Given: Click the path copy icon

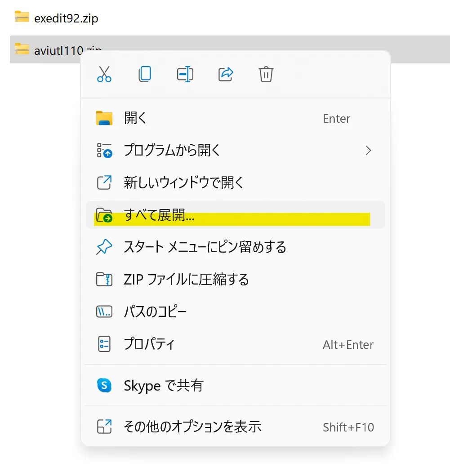Looking at the screenshot, I should pos(104,311).
